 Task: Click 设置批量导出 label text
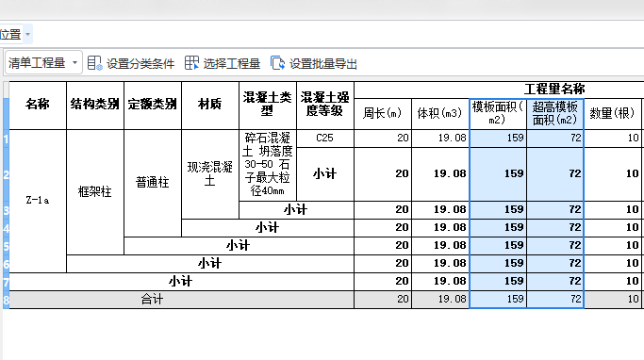[323, 64]
